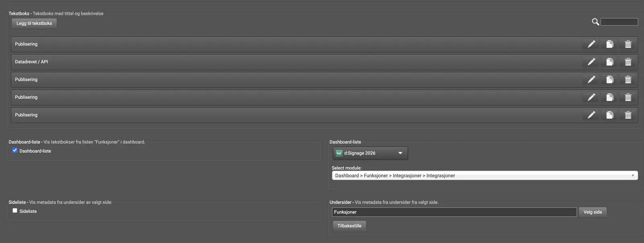Focus the text box search field

pyautogui.click(x=619, y=22)
